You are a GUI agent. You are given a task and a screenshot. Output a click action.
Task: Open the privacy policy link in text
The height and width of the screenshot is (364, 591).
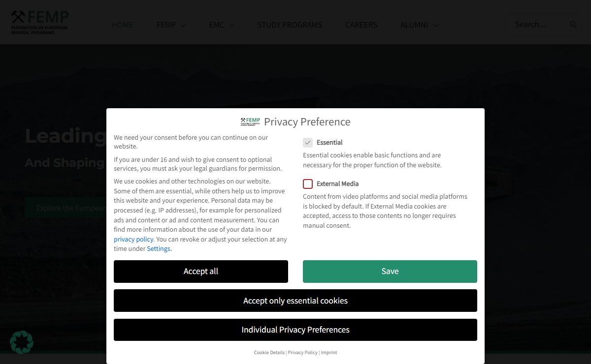(x=133, y=239)
